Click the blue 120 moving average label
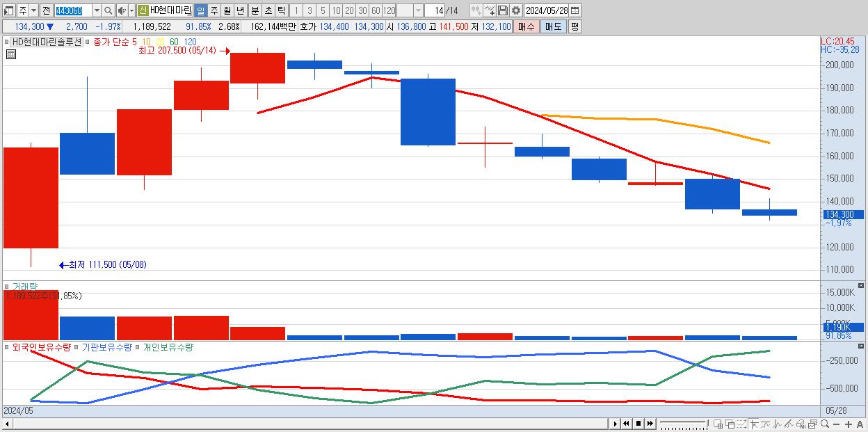This screenshot has width=868, height=432. pos(189,42)
